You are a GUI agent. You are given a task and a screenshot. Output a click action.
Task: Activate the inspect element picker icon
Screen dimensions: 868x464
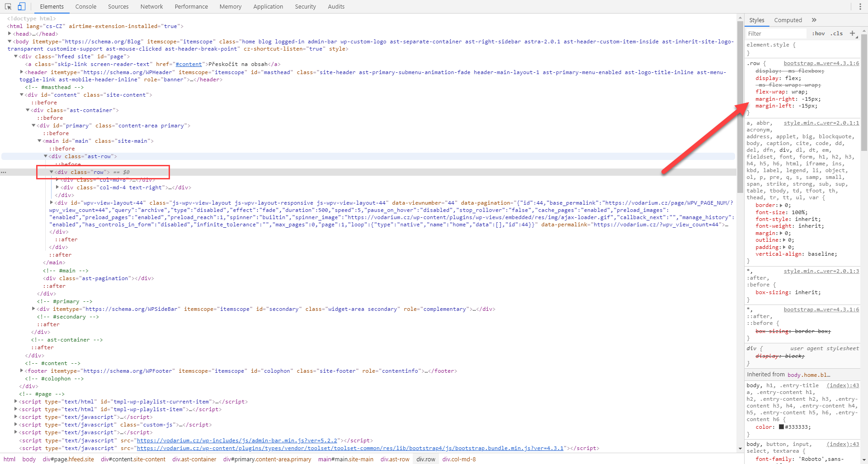8,6
